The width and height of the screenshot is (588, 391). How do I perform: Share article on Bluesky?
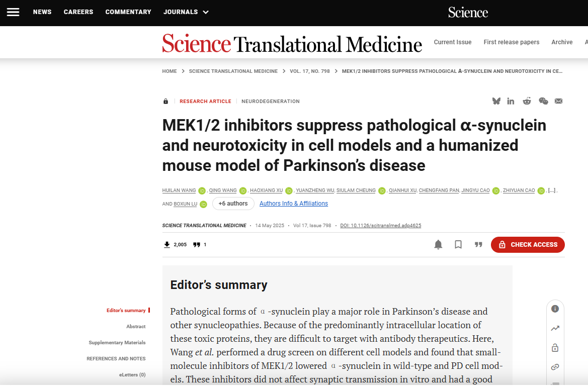[496, 101]
